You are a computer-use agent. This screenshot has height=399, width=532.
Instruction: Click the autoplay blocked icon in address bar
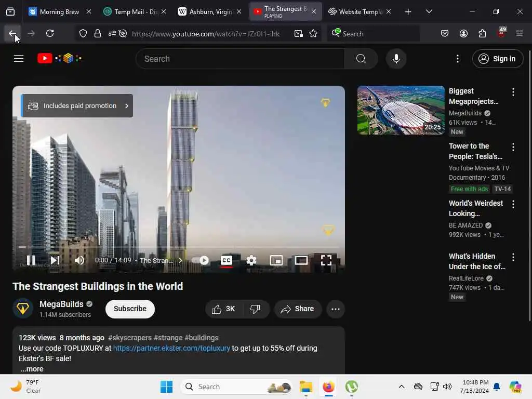click(123, 33)
